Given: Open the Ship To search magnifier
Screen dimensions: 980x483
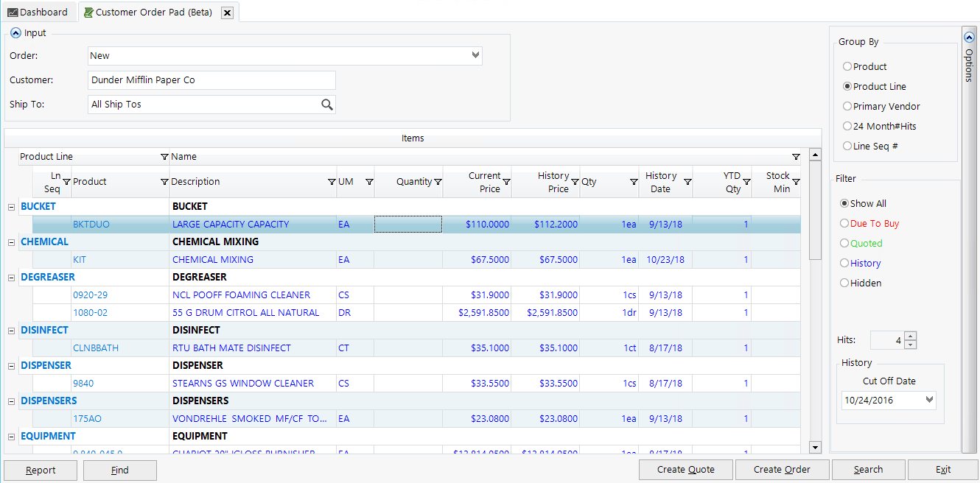Looking at the screenshot, I should (326, 104).
